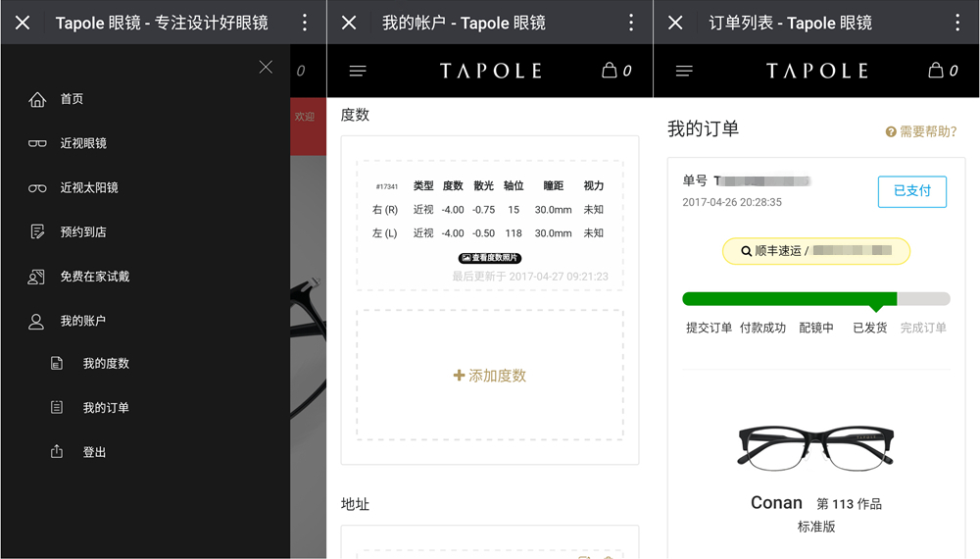Viewport: 980px width, 559px height.
Task: Click axis value 118
Action: 514,233
